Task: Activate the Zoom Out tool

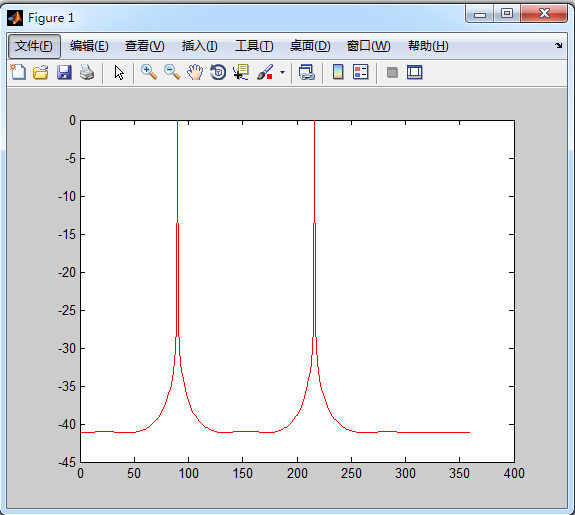Action: pyautogui.click(x=172, y=72)
